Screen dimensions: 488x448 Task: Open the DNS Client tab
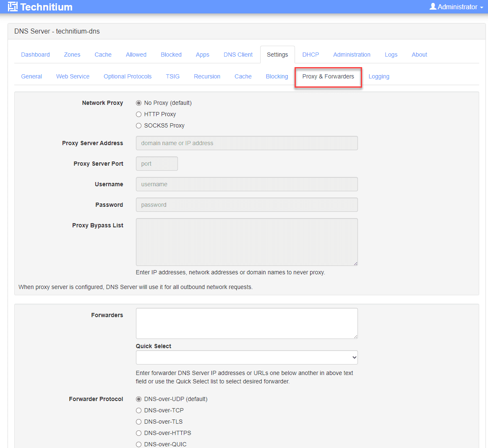238,55
